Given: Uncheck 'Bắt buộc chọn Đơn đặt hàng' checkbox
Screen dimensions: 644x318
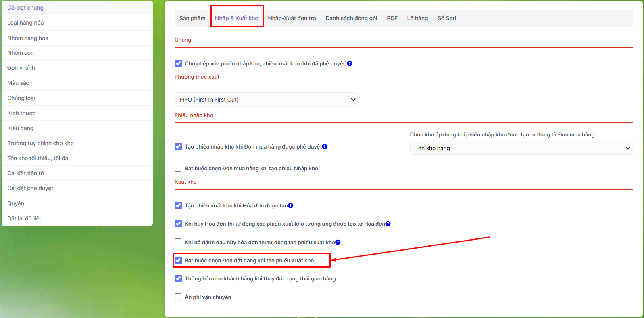Looking at the screenshot, I should (x=178, y=260).
